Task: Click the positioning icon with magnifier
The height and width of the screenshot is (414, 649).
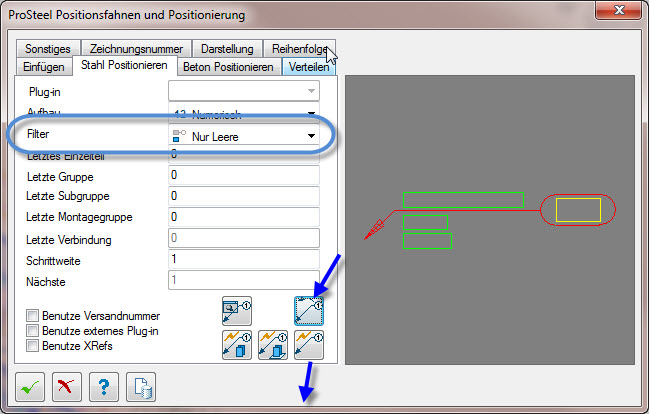Action: pyautogui.click(x=237, y=311)
